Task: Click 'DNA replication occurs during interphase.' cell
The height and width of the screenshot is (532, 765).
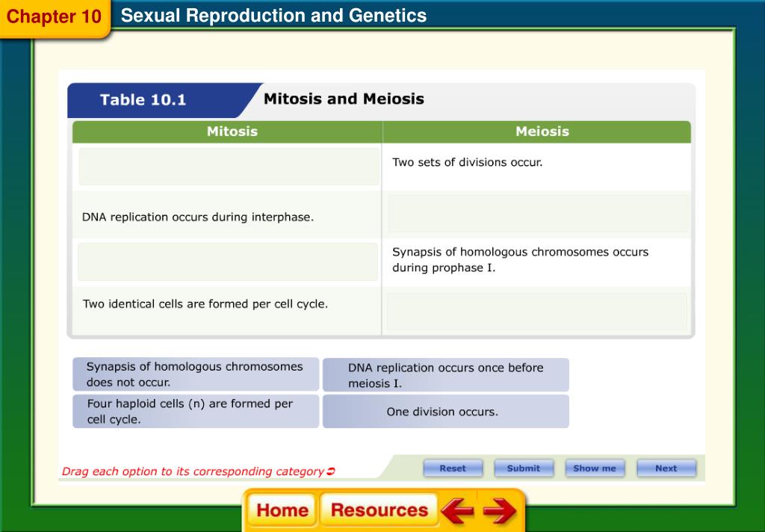Action: click(x=227, y=214)
